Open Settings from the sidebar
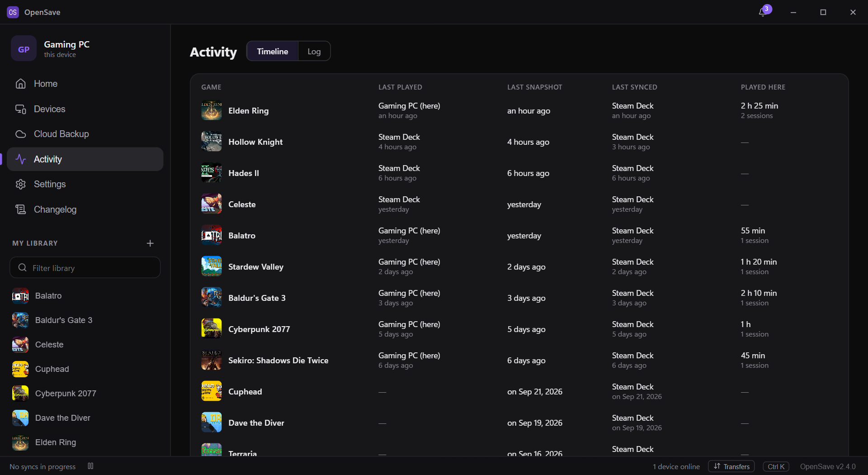 85,184
